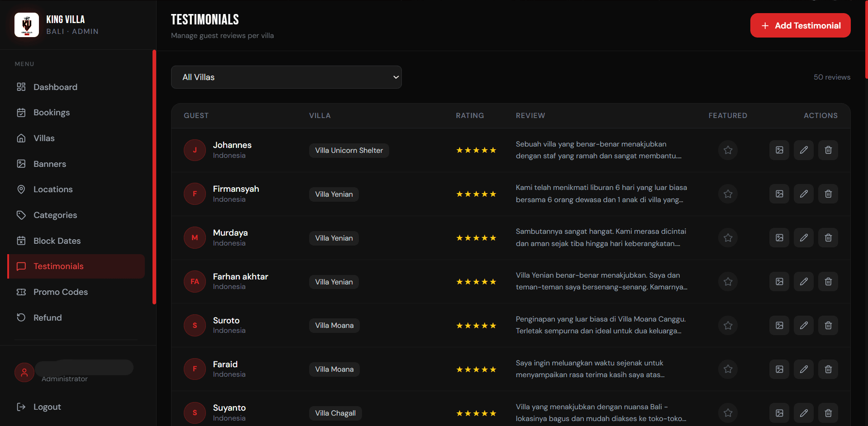Delete the Murdaya testimonial
Viewport: 868px width, 426px height.
(828, 238)
